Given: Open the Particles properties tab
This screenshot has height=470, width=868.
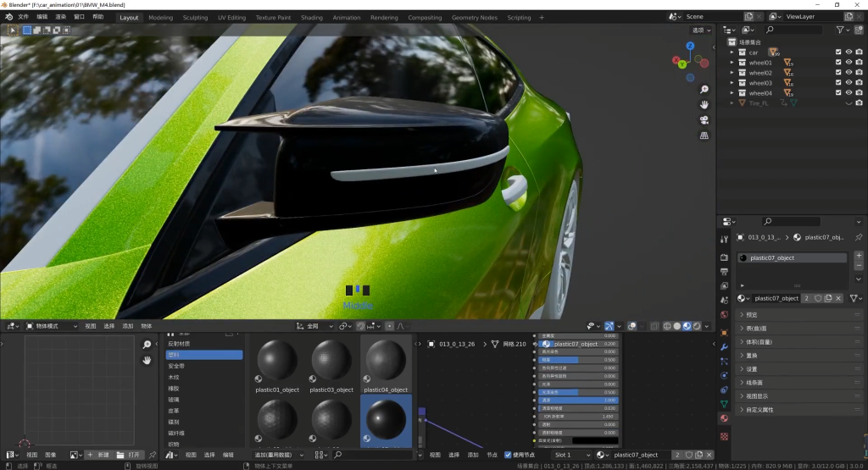Looking at the screenshot, I should (724, 361).
